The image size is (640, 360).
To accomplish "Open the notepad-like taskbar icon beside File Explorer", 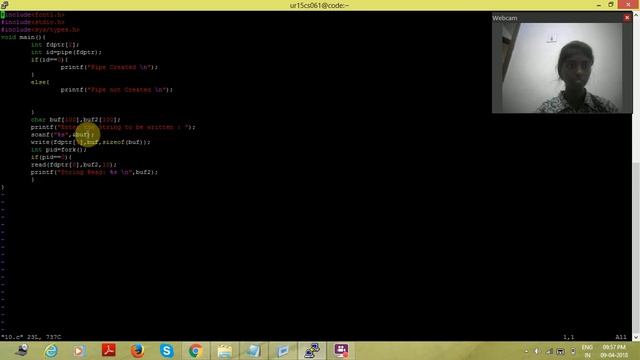I will click(253, 351).
